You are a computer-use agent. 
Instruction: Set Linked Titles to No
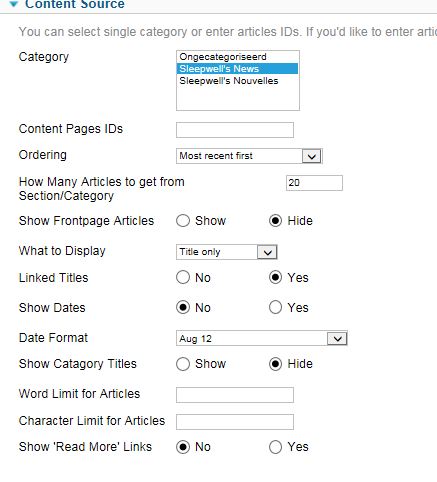[x=183, y=277]
